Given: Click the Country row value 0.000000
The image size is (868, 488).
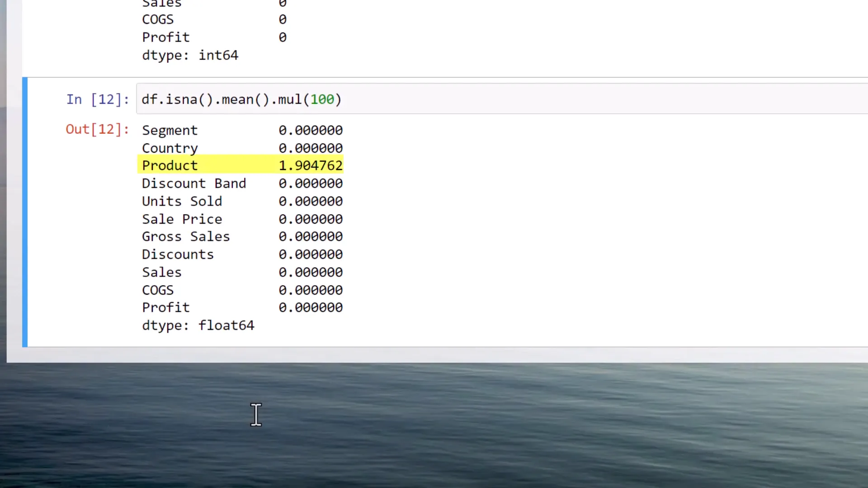Looking at the screenshot, I should tap(311, 148).
